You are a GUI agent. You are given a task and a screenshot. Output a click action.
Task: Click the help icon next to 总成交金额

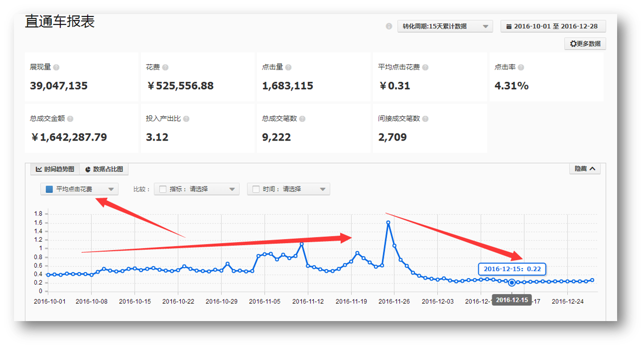(x=70, y=119)
